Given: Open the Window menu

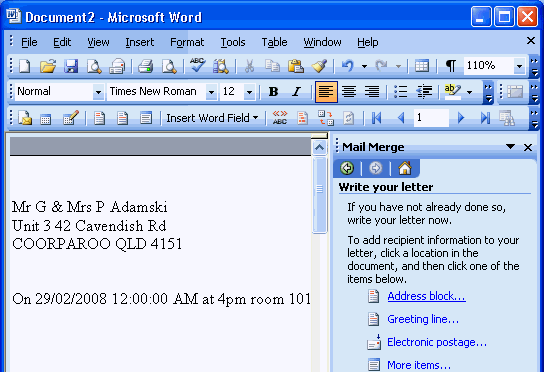Looking at the screenshot, I should pyautogui.click(x=322, y=42).
